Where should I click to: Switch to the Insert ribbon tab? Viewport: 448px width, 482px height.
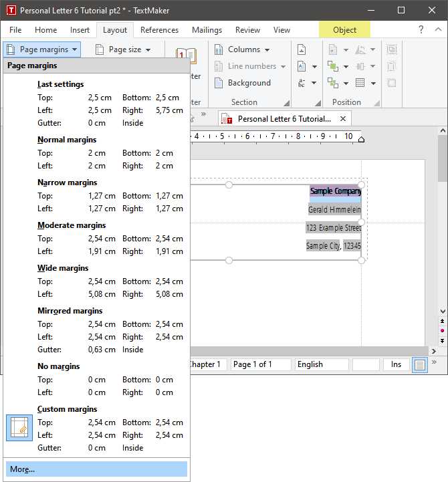(80, 30)
